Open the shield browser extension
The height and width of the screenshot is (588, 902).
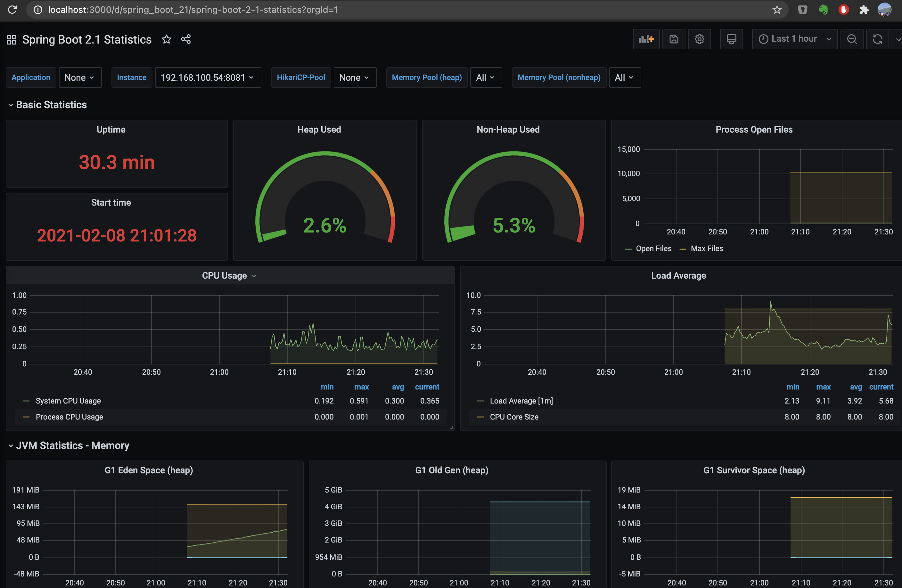[802, 10]
